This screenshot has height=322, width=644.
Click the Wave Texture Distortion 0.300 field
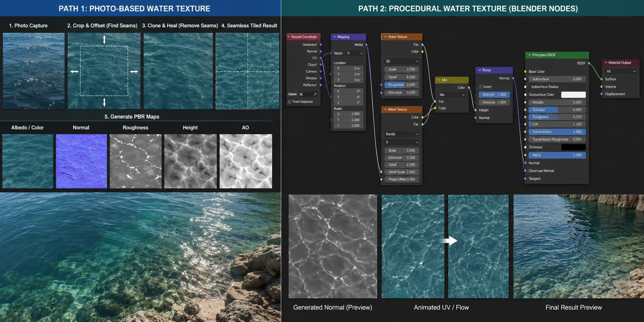pos(402,158)
